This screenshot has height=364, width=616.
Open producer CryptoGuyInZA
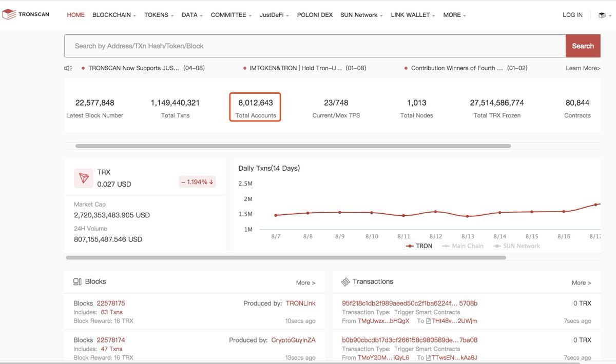point(294,340)
